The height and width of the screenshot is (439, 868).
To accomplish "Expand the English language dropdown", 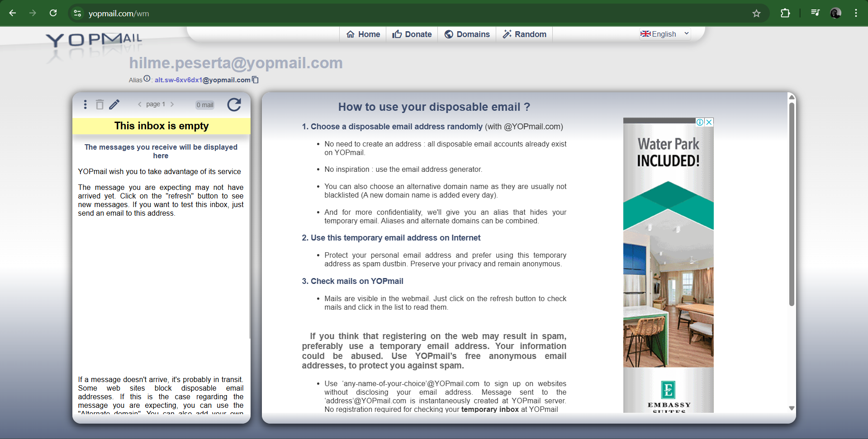I will [665, 34].
